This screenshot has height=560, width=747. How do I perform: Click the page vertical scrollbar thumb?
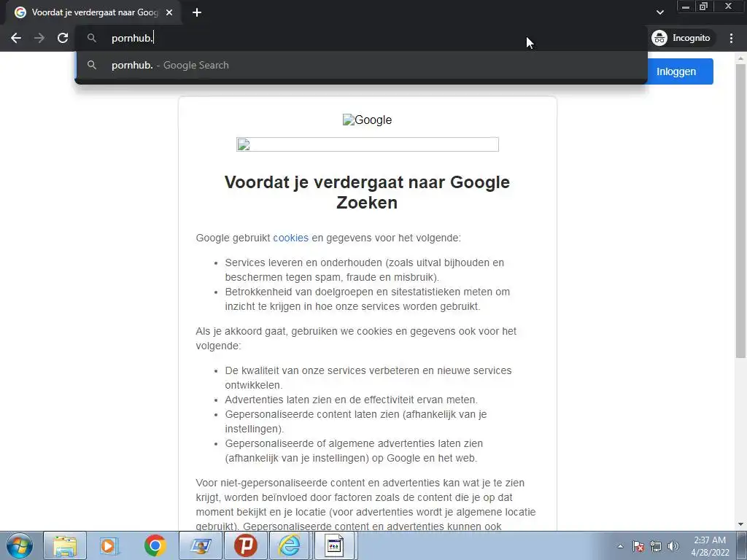(740, 211)
